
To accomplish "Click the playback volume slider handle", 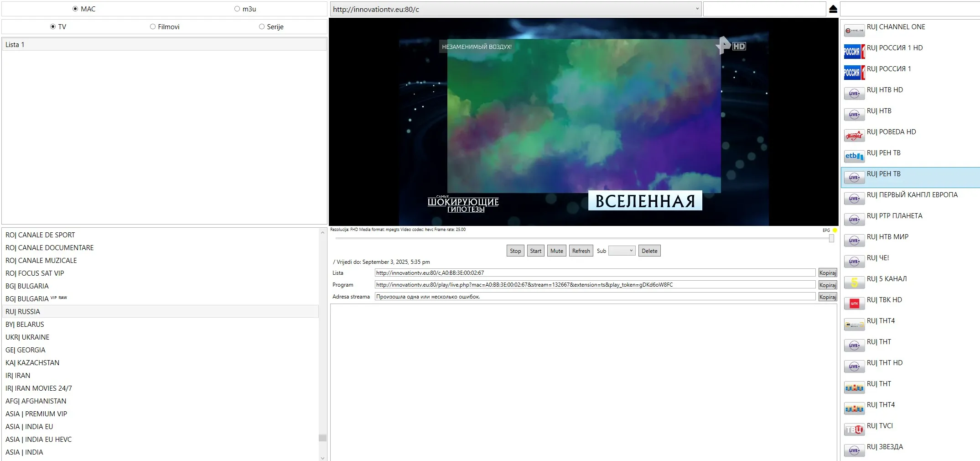I will tap(831, 238).
